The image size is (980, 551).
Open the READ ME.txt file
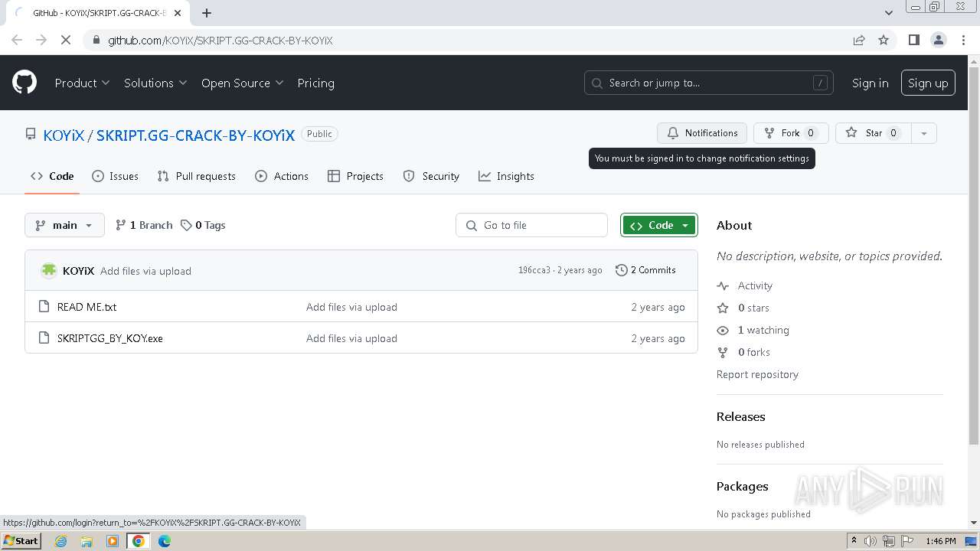(x=87, y=307)
